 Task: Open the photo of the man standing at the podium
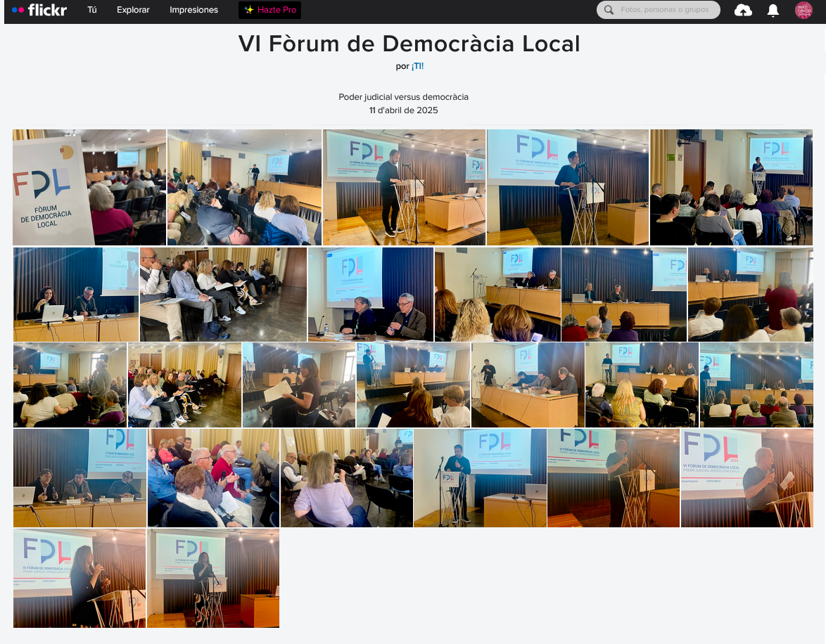pyautogui.click(x=404, y=187)
